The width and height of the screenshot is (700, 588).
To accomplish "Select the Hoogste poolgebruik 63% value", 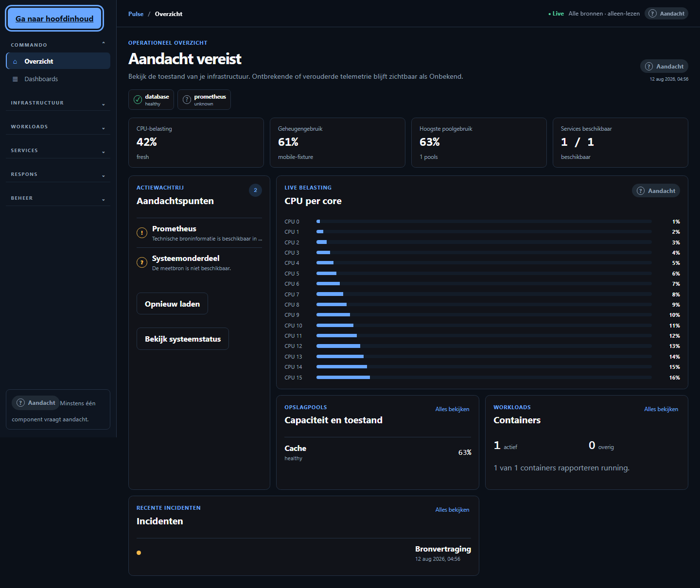I will click(430, 142).
